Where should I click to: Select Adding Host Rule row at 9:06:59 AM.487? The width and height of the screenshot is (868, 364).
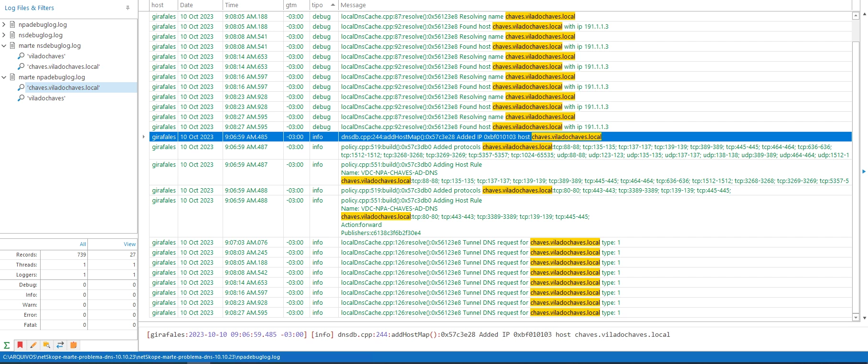[x=501, y=172]
